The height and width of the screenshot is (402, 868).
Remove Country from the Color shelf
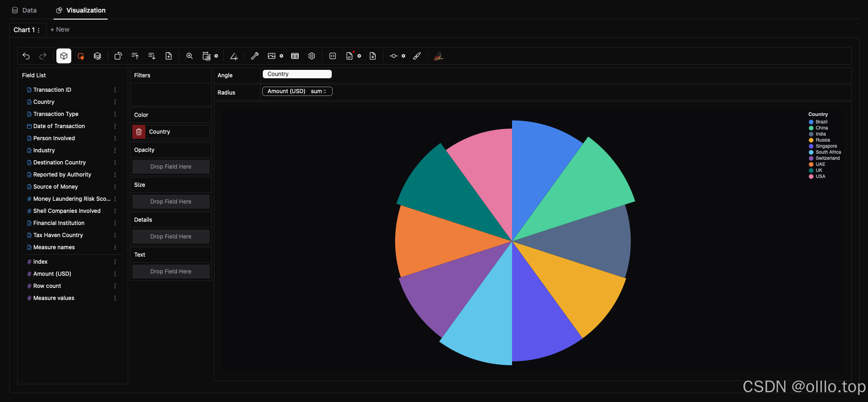click(139, 132)
